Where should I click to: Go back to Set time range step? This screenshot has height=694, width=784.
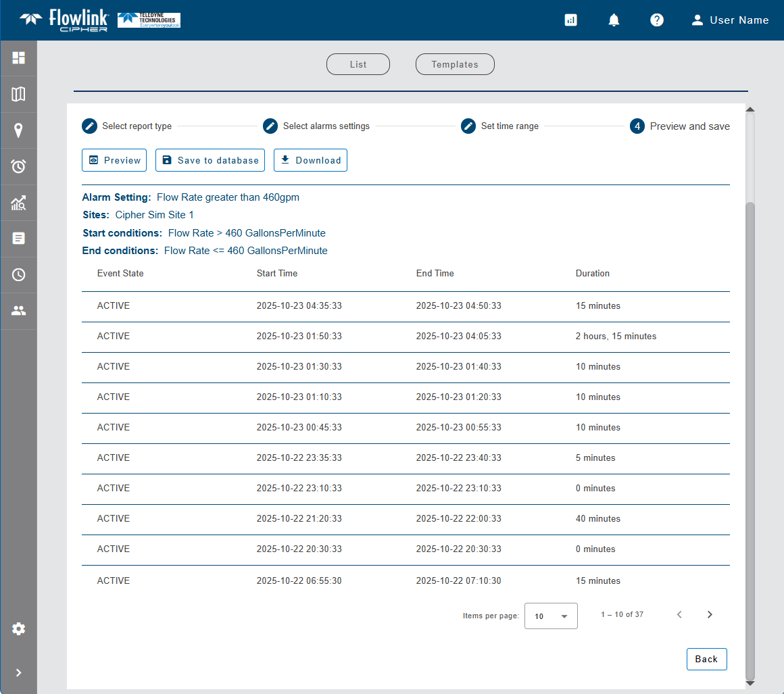[469, 126]
